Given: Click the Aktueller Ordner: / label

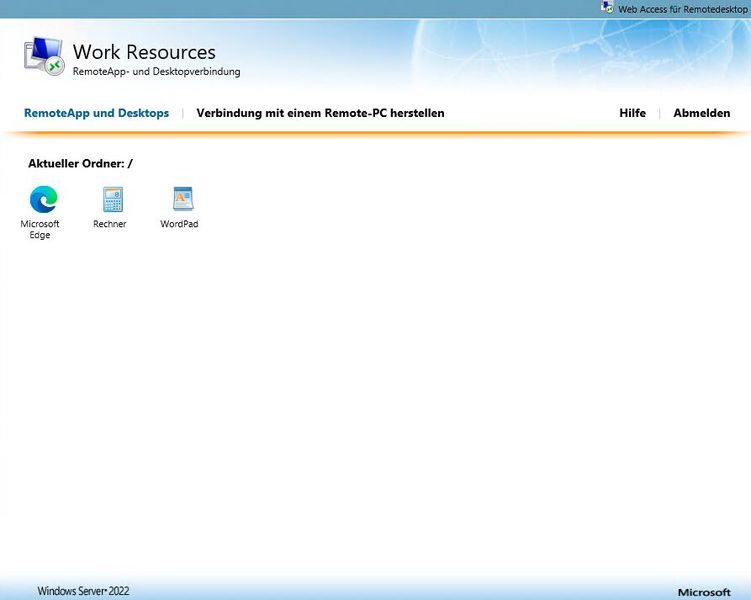Looking at the screenshot, I should [x=80, y=163].
